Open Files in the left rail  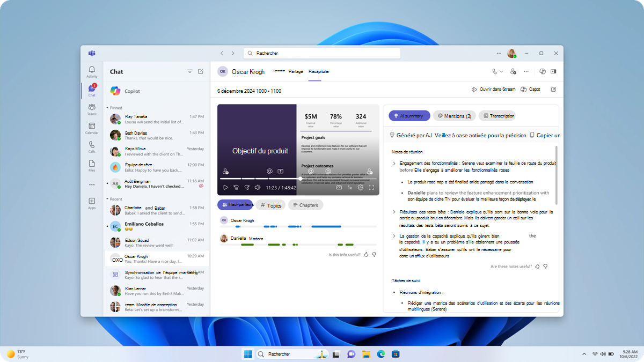click(92, 166)
